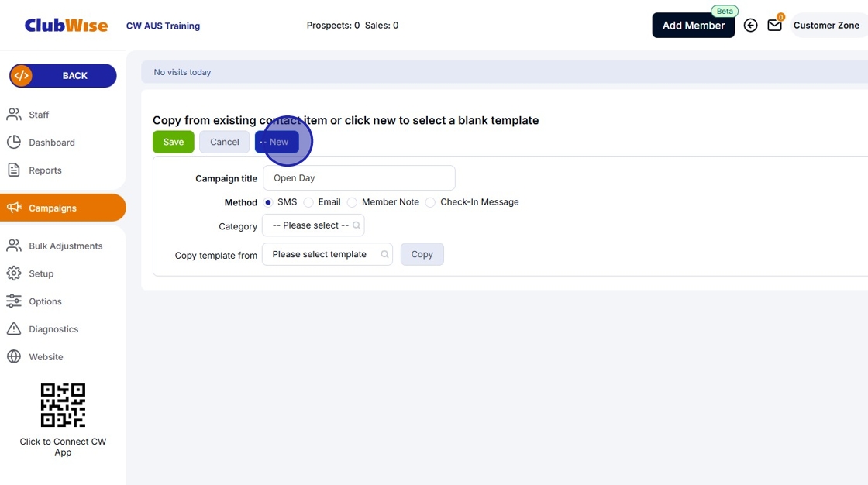868x485 pixels.
Task: Select the SMS method radio button
Action: point(267,202)
